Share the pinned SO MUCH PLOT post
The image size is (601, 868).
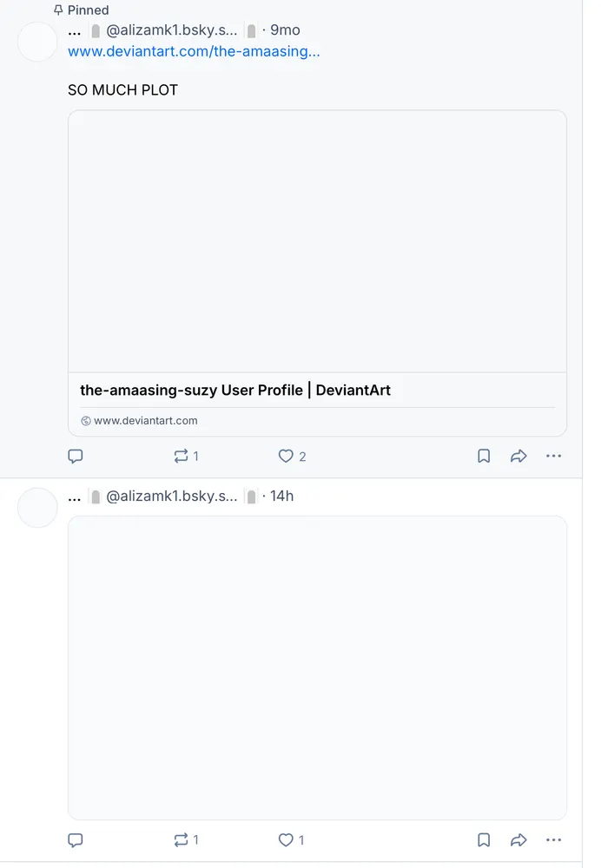point(518,456)
